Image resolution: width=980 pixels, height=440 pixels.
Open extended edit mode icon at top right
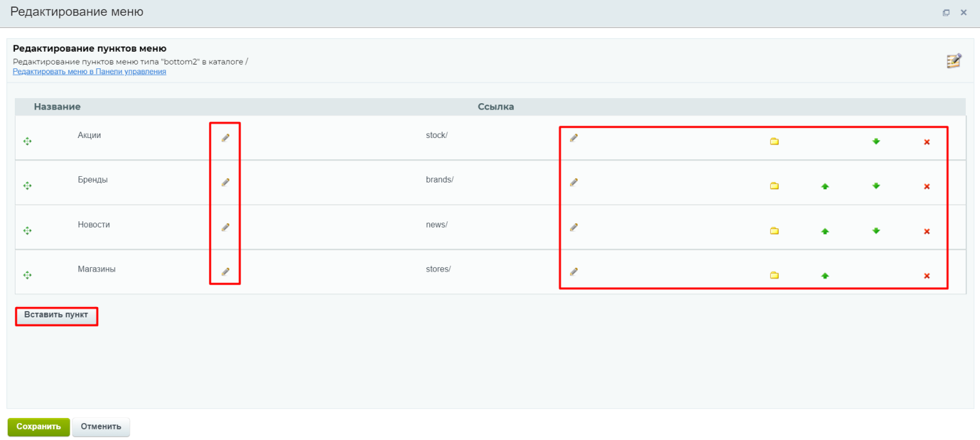point(954,61)
